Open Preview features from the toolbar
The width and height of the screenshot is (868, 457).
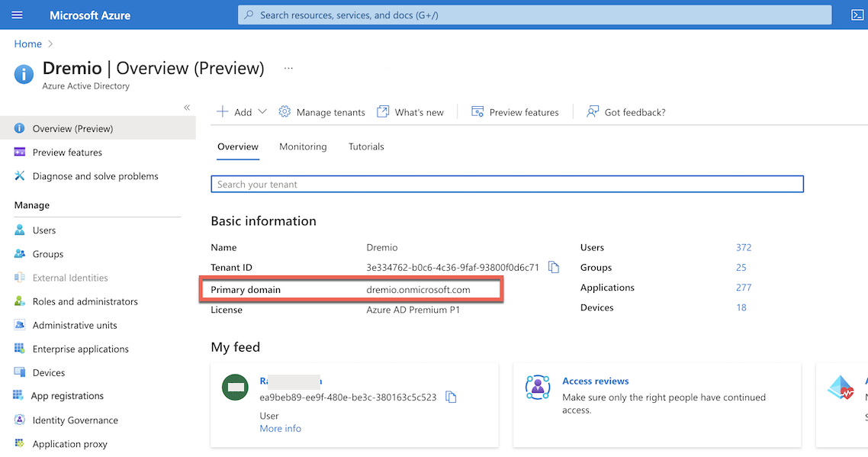point(515,112)
